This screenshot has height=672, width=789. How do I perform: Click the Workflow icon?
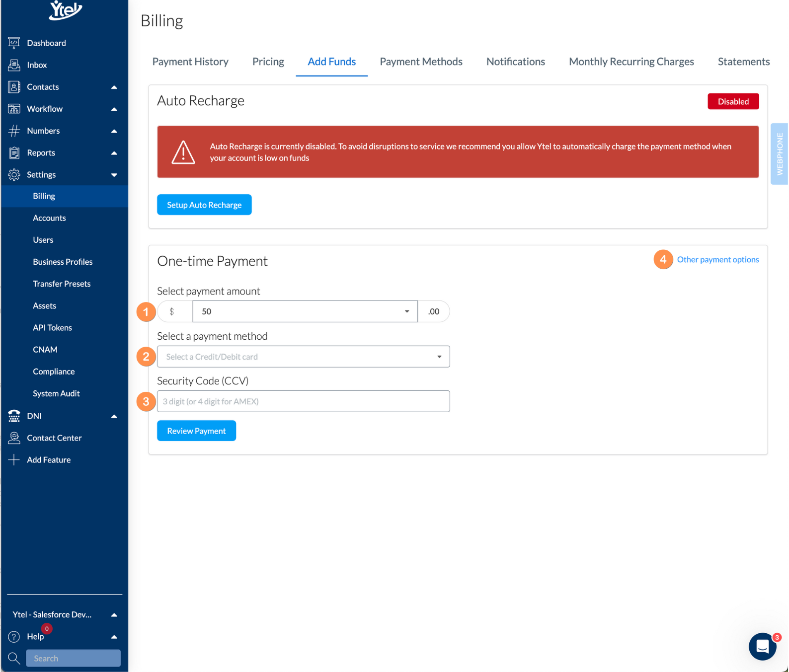(x=14, y=109)
